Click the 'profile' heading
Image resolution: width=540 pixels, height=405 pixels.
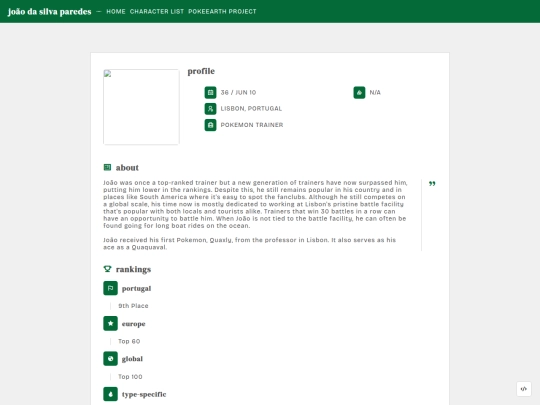(201, 71)
